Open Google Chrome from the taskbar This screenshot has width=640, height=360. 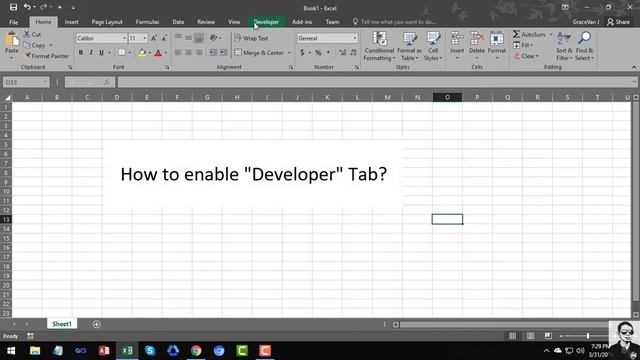point(196,351)
